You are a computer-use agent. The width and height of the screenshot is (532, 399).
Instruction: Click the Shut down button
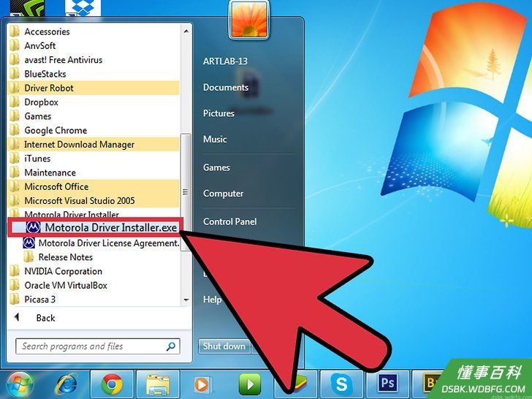click(224, 346)
